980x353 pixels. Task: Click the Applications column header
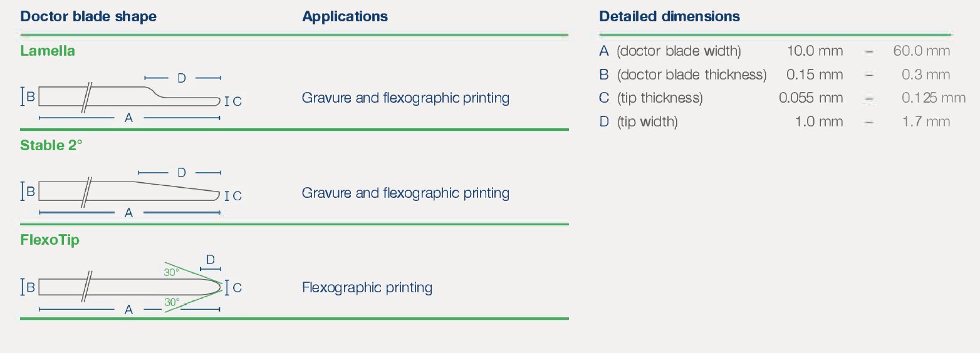pyautogui.click(x=345, y=16)
